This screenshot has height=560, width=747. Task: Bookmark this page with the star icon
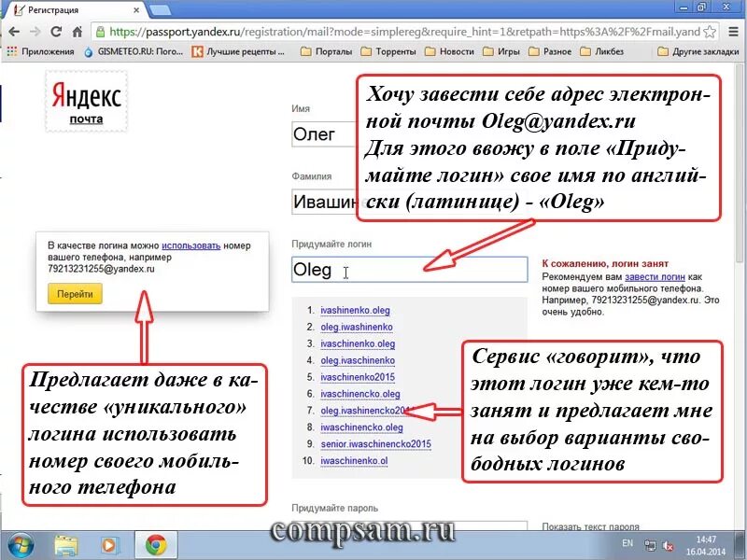point(710,32)
